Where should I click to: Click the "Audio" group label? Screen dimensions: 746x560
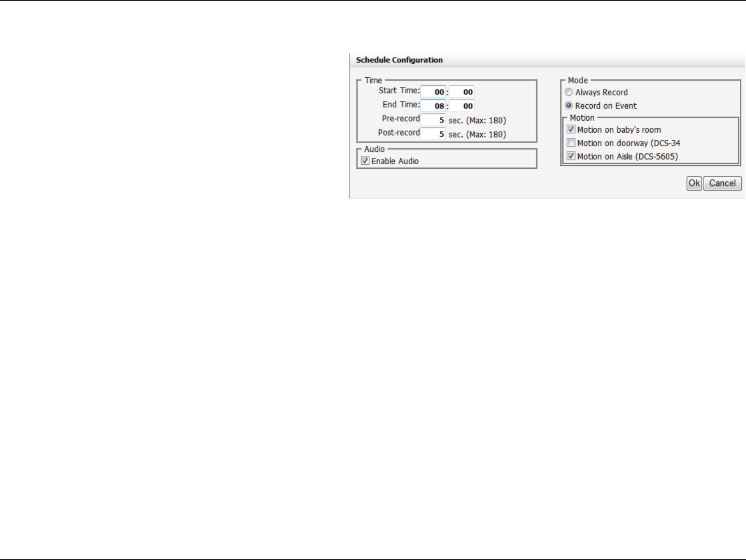[375, 149]
